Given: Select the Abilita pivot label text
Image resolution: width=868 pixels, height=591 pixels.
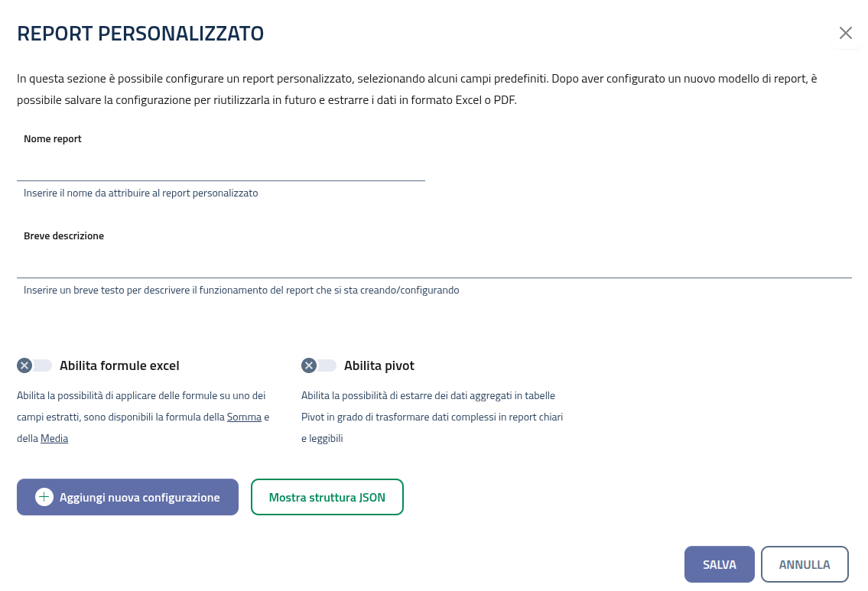Looking at the screenshot, I should click(x=379, y=365).
